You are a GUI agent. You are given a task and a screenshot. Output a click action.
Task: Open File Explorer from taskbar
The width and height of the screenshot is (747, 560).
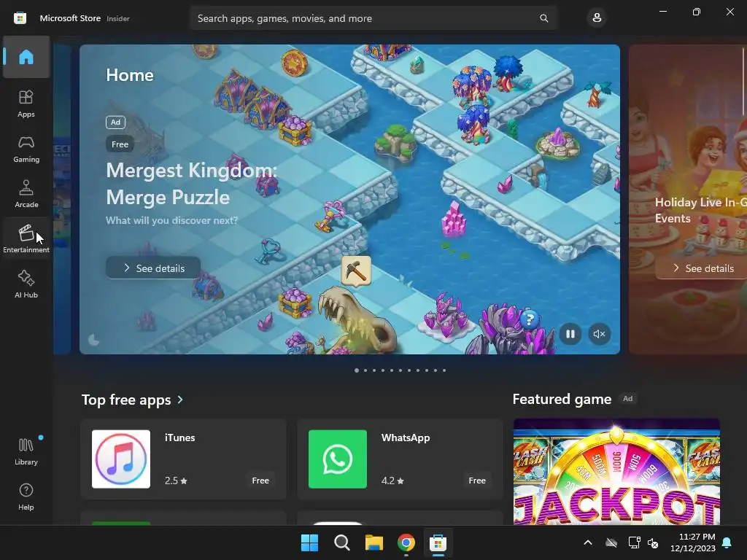coord(374,542)
